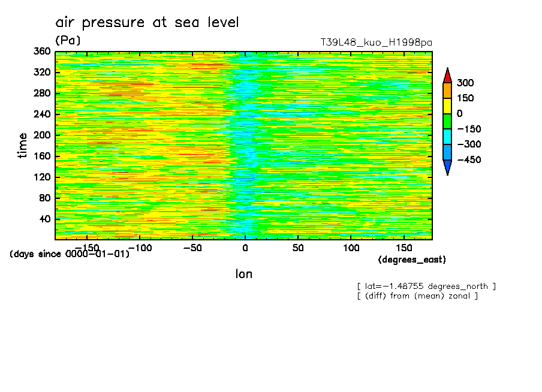This screenshot has height=392, width=542.
Task: Click the y-axis tick label '360'
Action: (42, 52)
